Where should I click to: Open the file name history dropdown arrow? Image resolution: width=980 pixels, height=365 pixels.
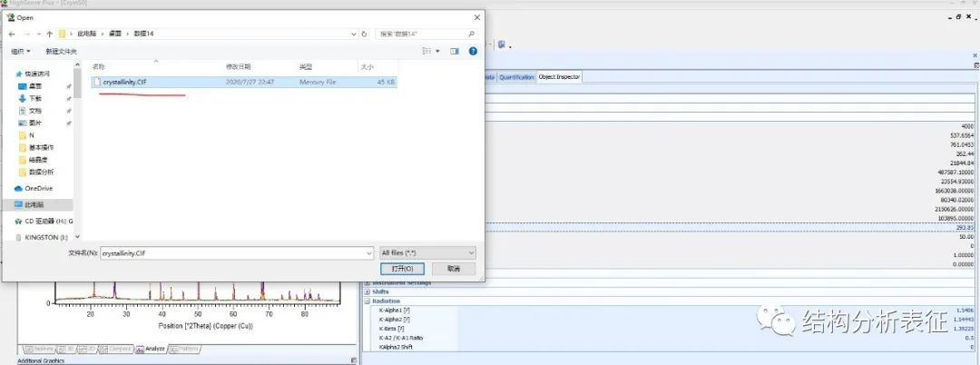click(x=369, y=253)
